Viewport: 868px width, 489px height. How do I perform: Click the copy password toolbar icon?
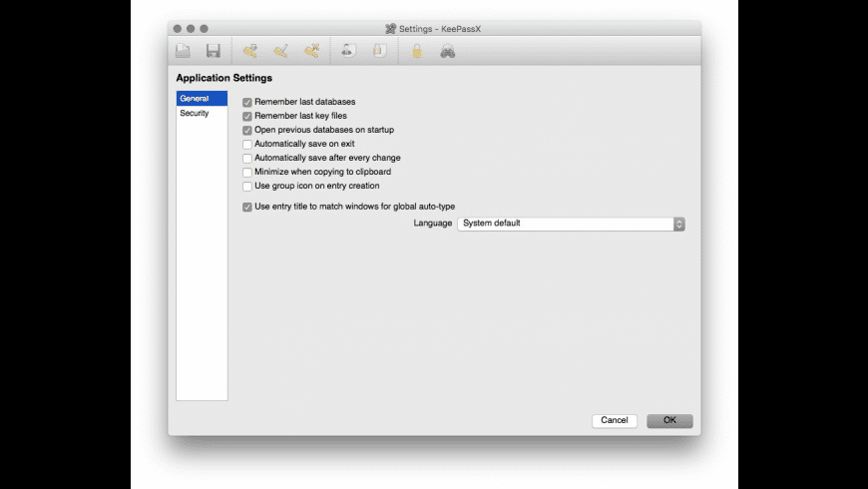379,51
